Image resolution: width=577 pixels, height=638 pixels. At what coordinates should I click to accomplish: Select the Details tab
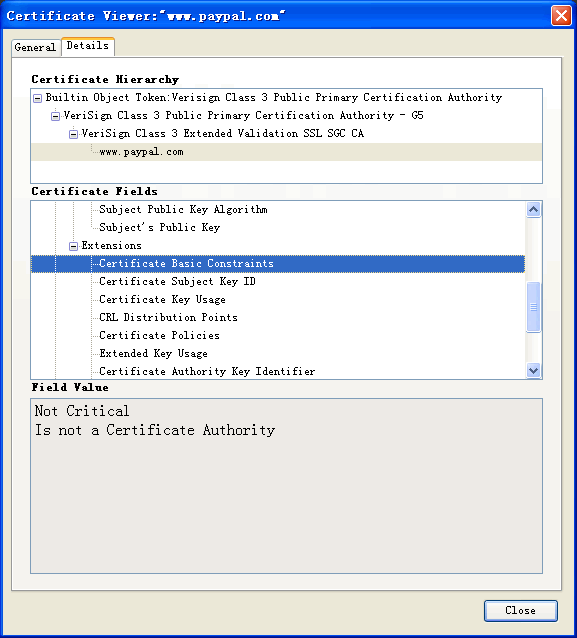[x=88, y=46]
